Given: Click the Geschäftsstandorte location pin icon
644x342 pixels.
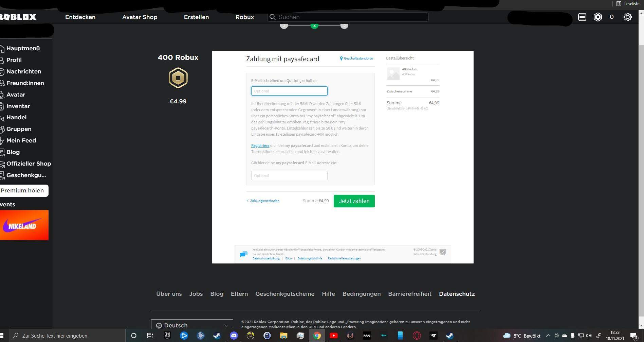Looking at the screenshot, I should pyautogui.click(x=341, y=58).
